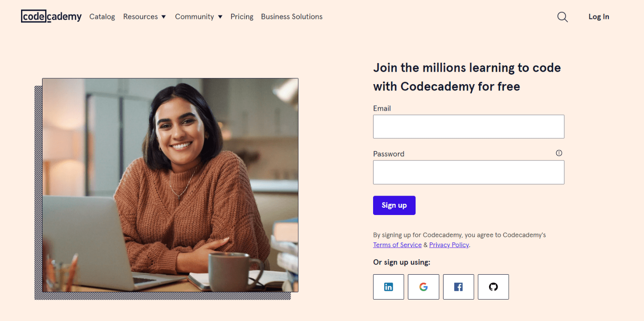Click the photo of the smiling woman
The image size is (644, 321).
(x=170, y=185)
